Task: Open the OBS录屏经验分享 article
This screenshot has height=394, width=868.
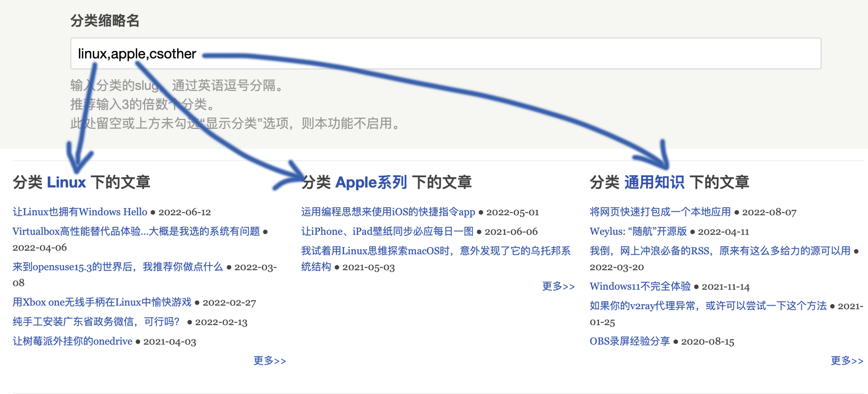Action: (630, 341)
